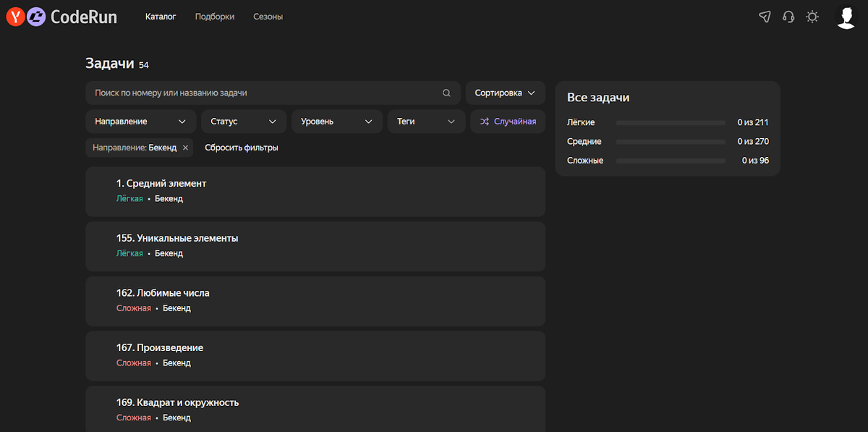
Task: Click the 0 из 211 counter
Action: [753, 122]
